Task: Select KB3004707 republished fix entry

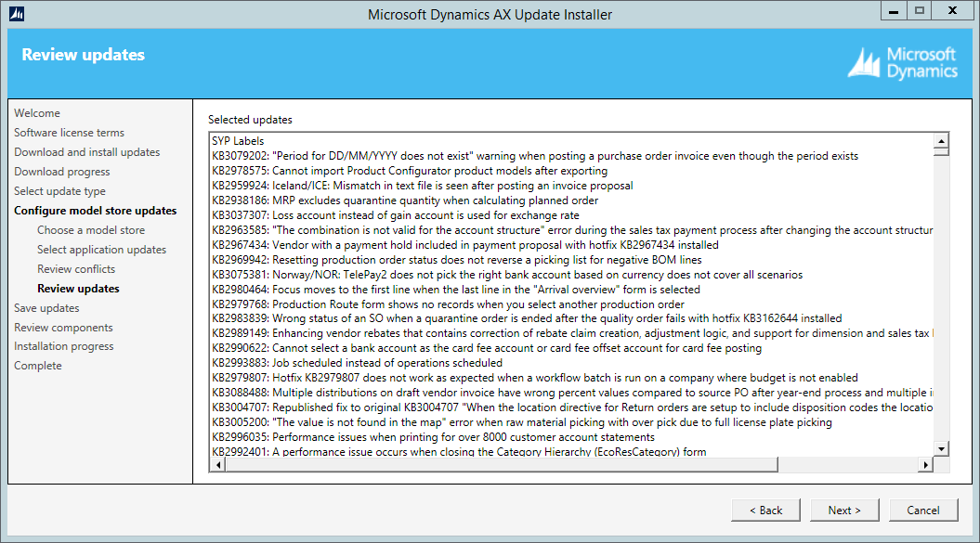Action: point(572,408)
